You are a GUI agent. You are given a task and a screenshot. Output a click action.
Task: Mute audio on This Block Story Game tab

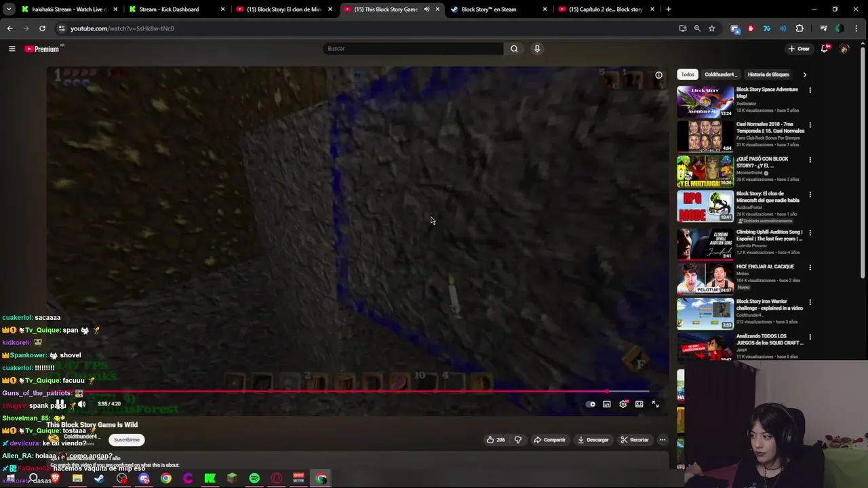tap(427, 9)
